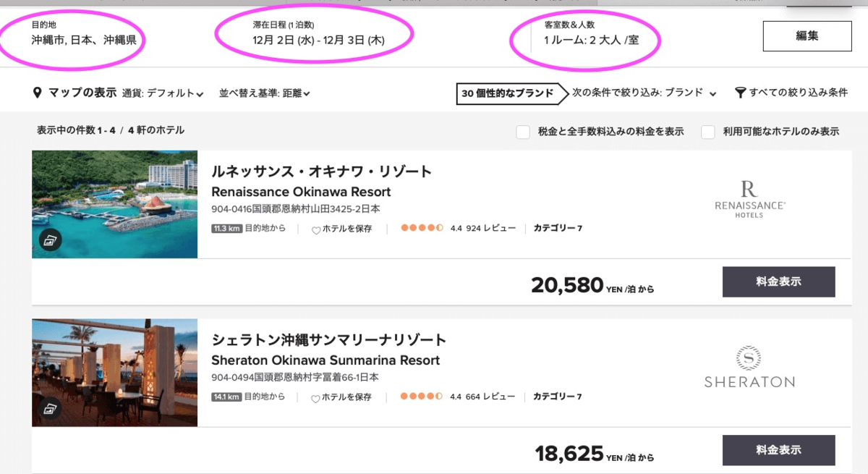This screenshot has width=868, height=474.
Task: Expand the ブランド filter dropdown
Action: [x=644, y=93]
